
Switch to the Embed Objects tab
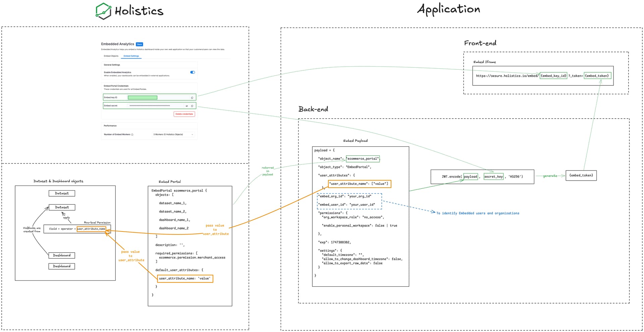pyautogui.click(x=111, y=56)
